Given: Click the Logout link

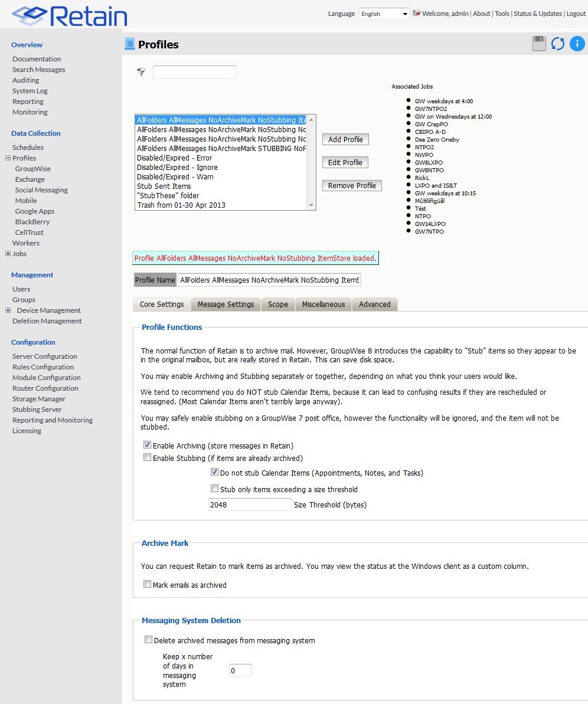Looking at the screenshot, I should pyautogui.click(x=576, y=14).
